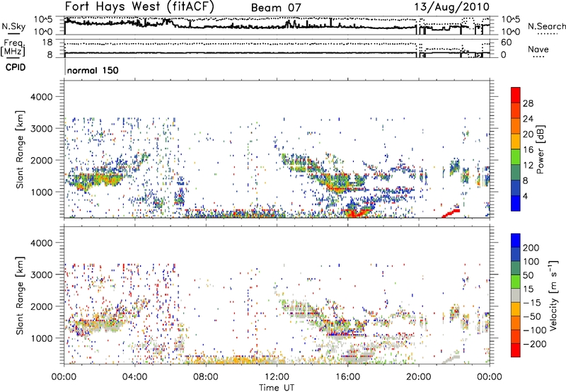Click the 'Nave' legend label
Screen dimensions: 566x392
click(x=538, y=50)
